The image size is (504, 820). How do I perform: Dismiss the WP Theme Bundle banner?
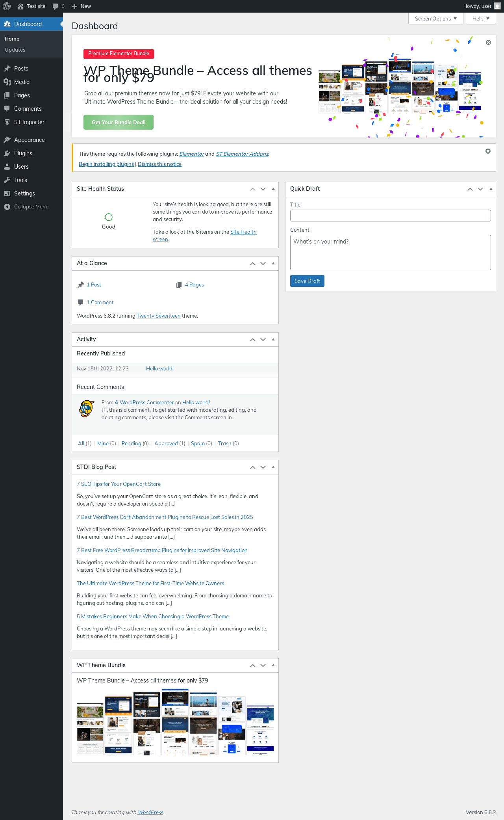488,43
